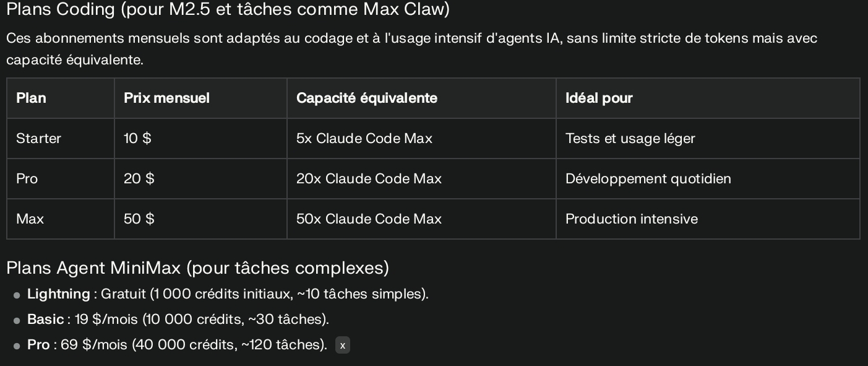Image resolution: width=868 pixels, height=366 pixels.
Task: Click the Plans Agent MiniMax heading
Action: coord(197,268)
